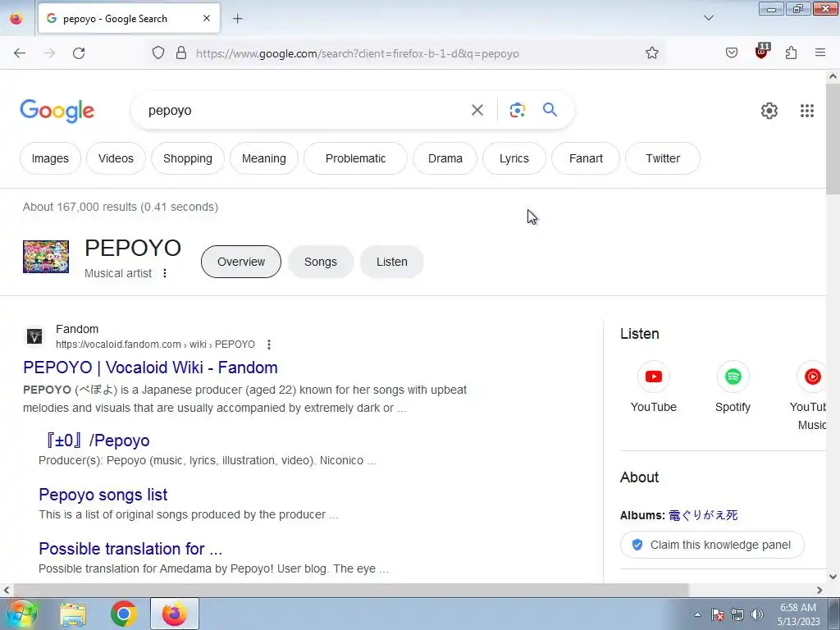Clear the search box with X
Viewport: 840px width, 630px height.
tap(477, 111)
